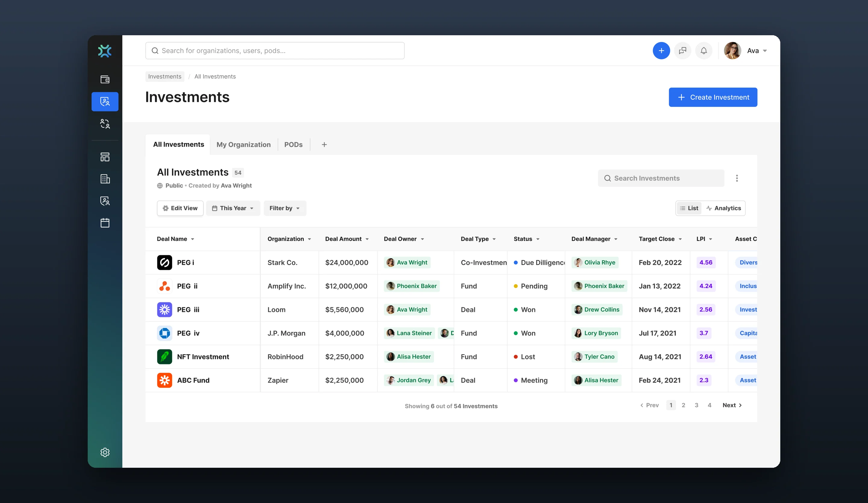
Task: Expand the This Year date dropdown
Action: [233, 208]
